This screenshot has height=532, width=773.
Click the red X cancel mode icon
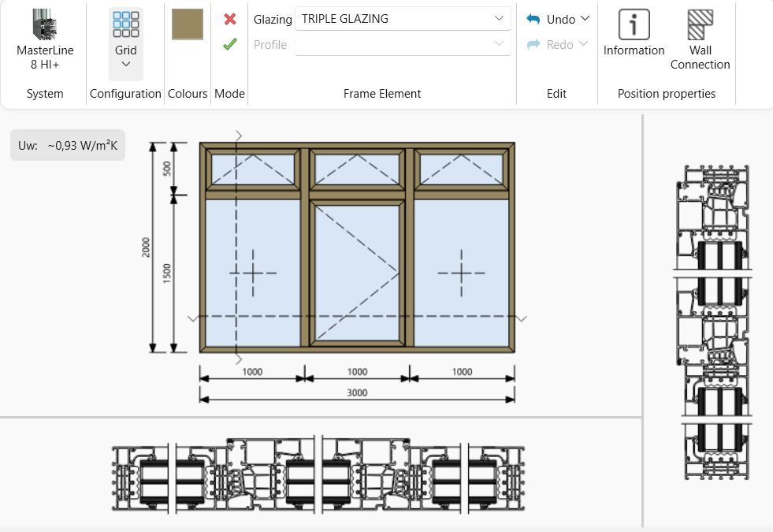click(x=230, y=19)
